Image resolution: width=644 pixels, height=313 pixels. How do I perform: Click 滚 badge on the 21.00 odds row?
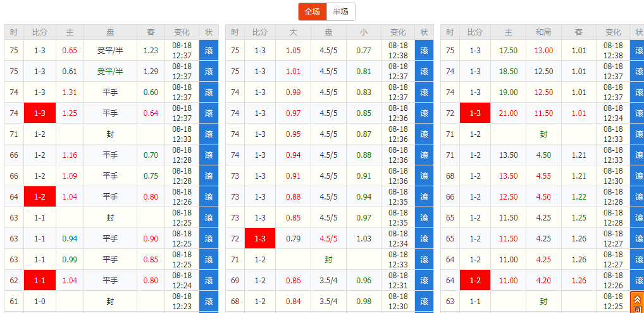pos(637,113)
